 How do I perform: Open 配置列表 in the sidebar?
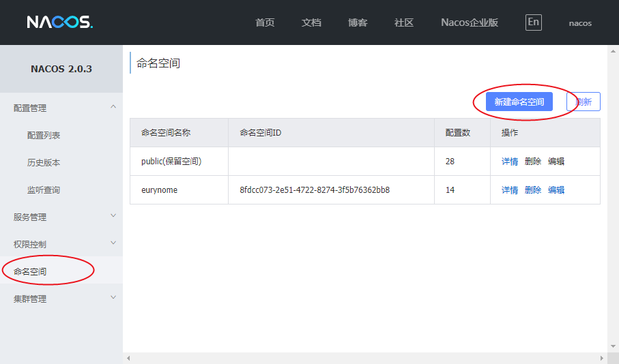pyautogui.click(x=44, y=135)
